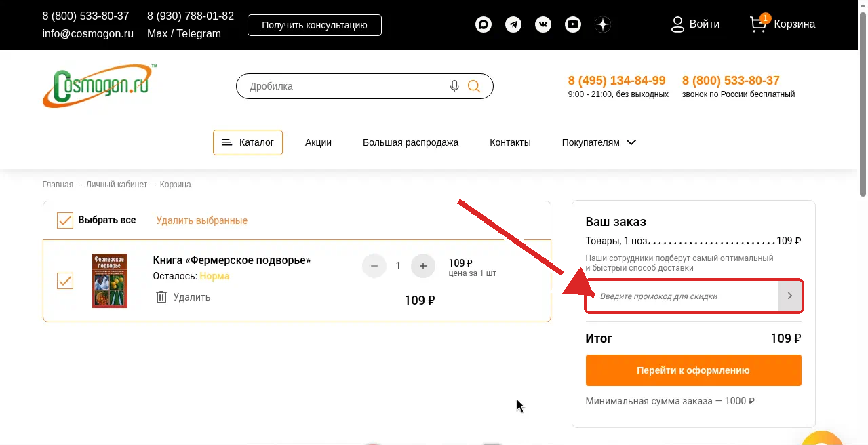The width and height of the screenshot is (868, 445).
Task: Toggle the Выбрать все checkbox
Action: [65, 220]
